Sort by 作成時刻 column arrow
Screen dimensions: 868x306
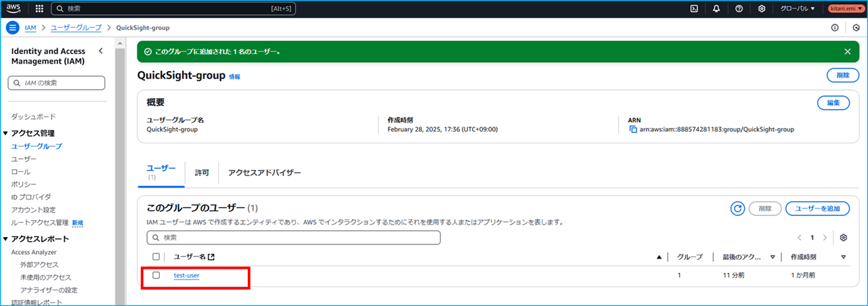click(x=844, y=257)
